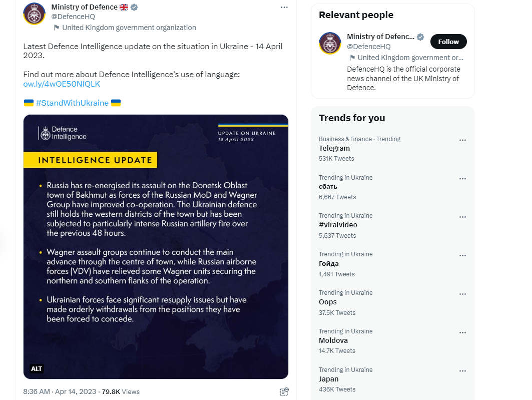Open more options for Oops trend
The width and height of the screenshot is (532, 400).
click(462, 294)
